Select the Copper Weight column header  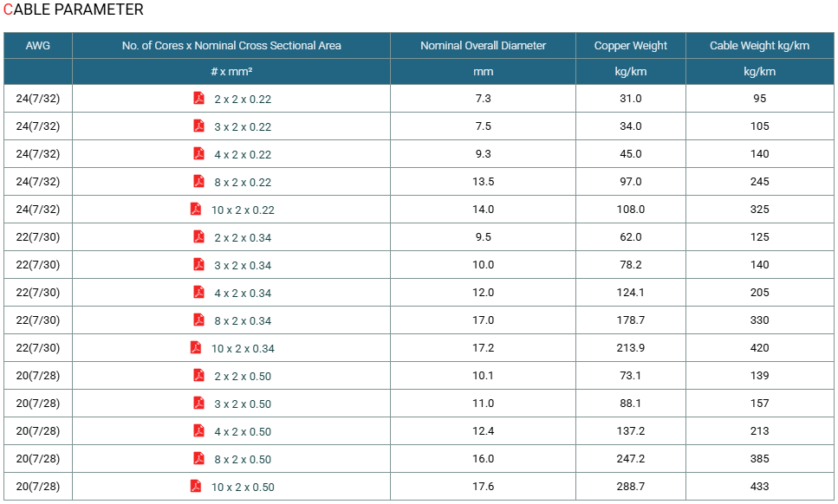[631, 46]
